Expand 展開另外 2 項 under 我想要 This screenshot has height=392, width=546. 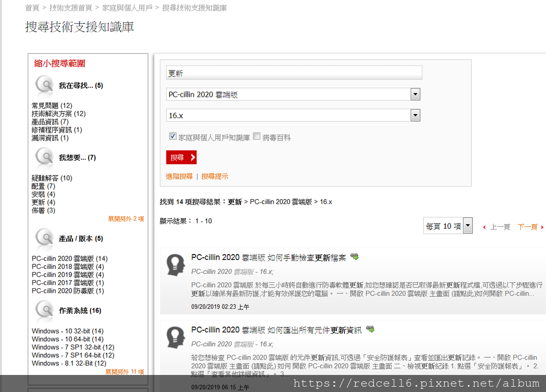coord(126,219)
